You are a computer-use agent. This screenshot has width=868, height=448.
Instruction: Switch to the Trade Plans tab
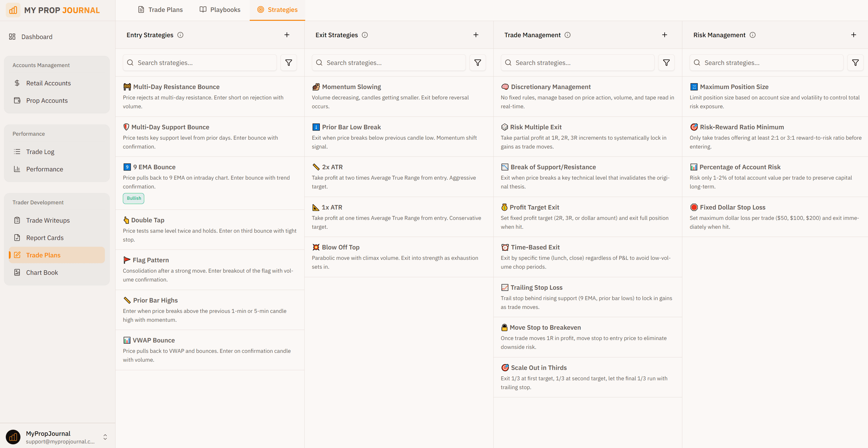tap(160, 10)
